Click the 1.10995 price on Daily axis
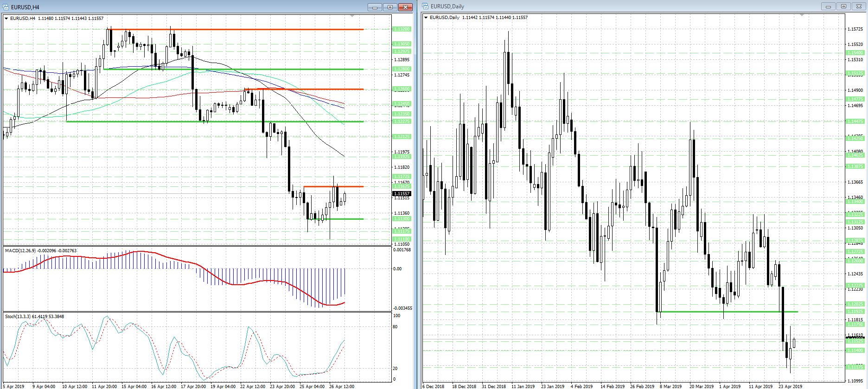Image resolution: width=868 pixels, height=389 pixels. pyautogui.click(x=855, y=381)
